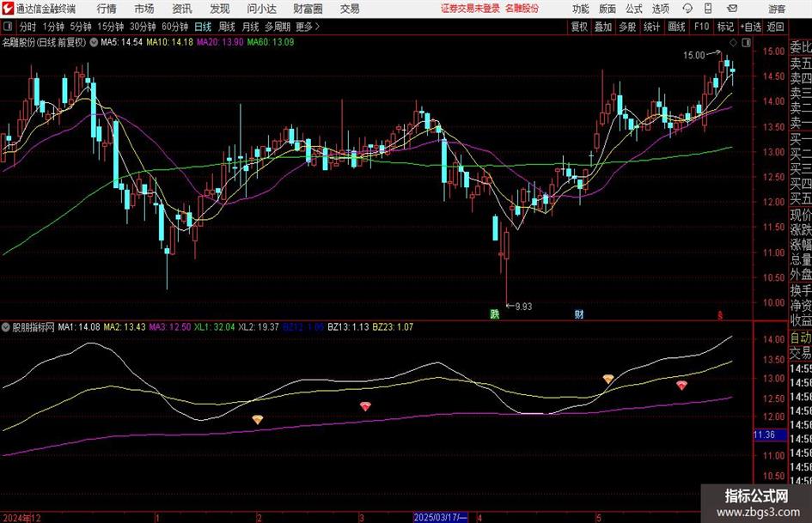Open the 行情 menu
The image size is (812, 523).
(x=107, y=9)
